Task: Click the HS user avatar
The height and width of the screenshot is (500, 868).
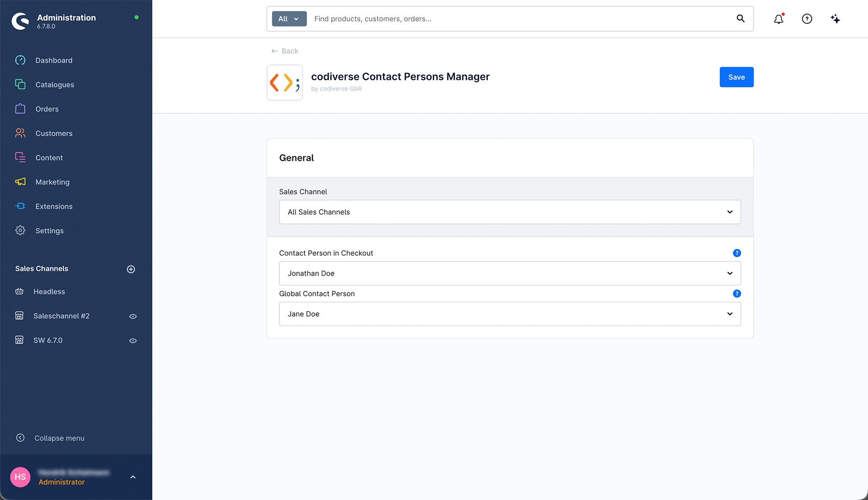Action: [x=20, y=477]
